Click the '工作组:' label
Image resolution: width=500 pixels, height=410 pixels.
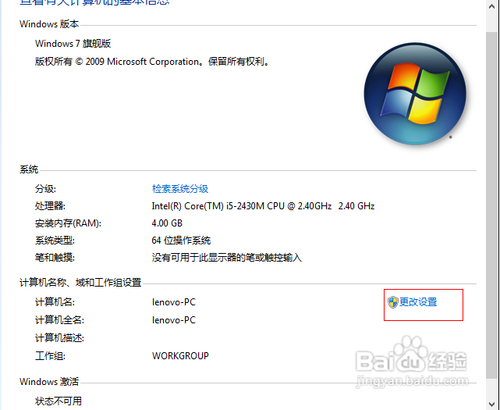coord(50,356)
